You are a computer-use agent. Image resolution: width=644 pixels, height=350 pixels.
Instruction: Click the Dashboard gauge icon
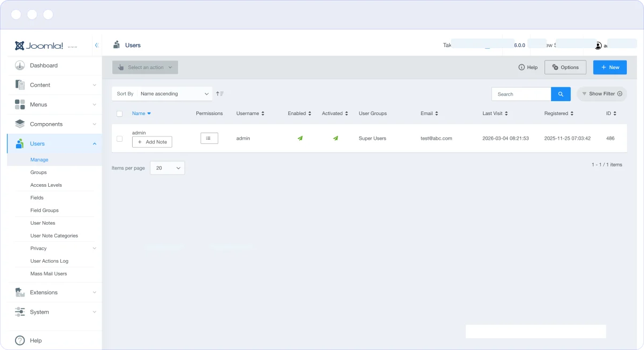pyautogui.click(x=20, y=65)
